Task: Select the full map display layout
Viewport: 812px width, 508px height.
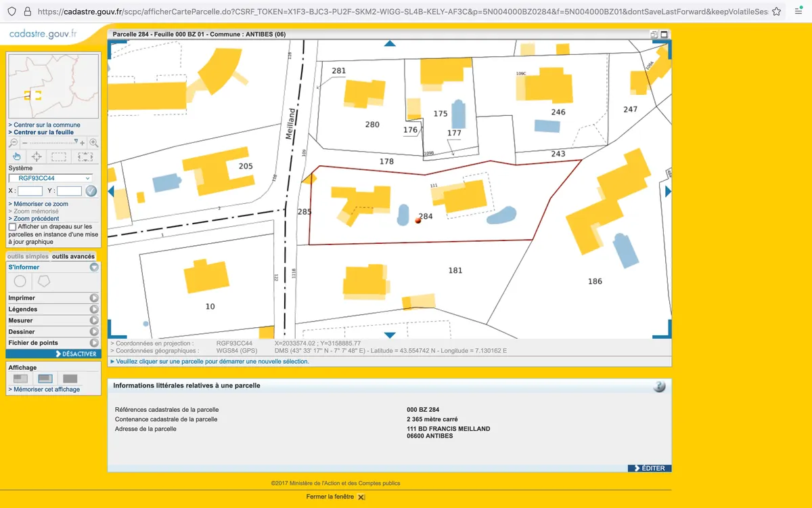Action: tap(70, 379)
